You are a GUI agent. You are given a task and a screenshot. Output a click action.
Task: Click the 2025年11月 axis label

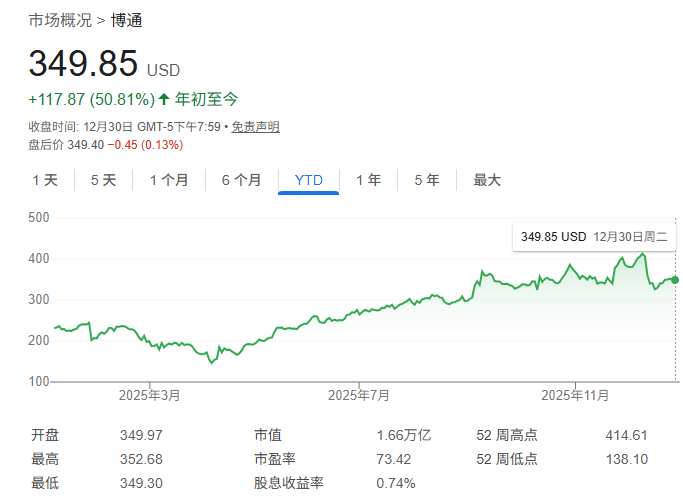(x=575, y=395)
